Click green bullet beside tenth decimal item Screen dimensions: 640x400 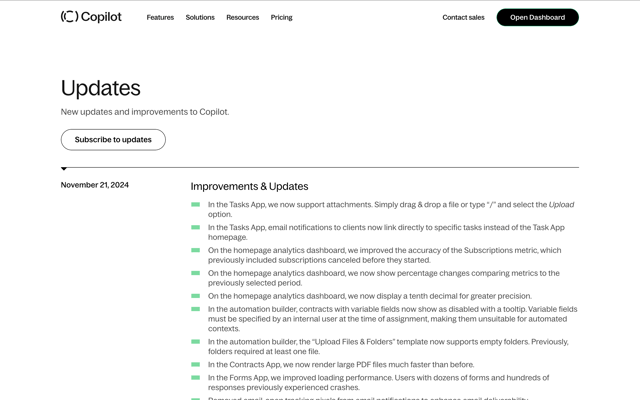point(196,296)
